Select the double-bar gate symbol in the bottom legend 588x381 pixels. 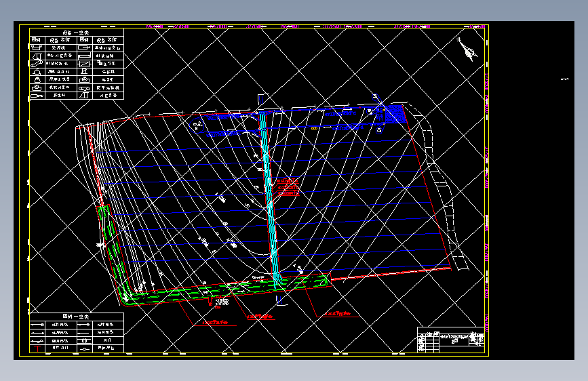click(84, 340)
